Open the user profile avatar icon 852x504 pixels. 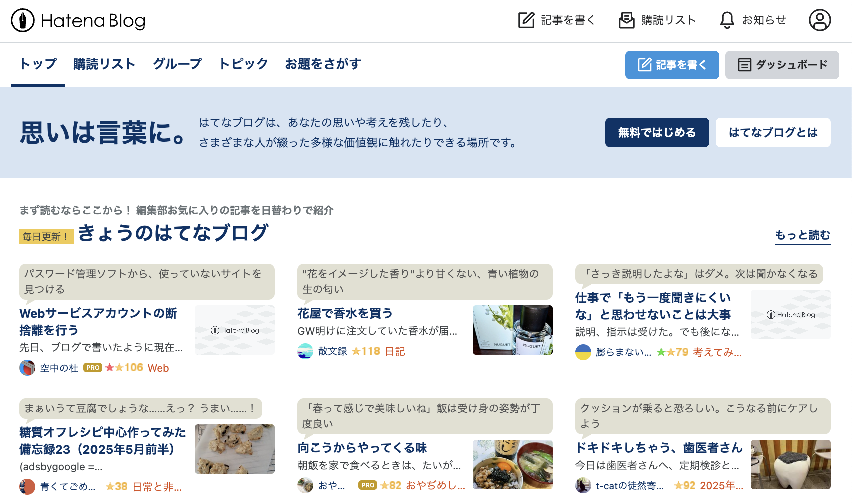point(819,20)
